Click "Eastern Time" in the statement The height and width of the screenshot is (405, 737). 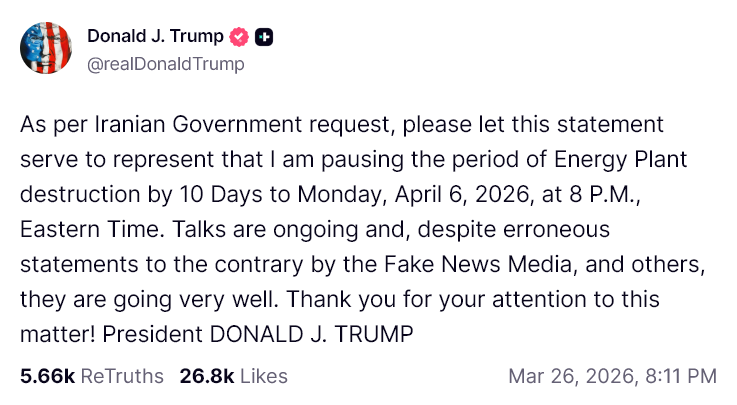pos(92,229)
